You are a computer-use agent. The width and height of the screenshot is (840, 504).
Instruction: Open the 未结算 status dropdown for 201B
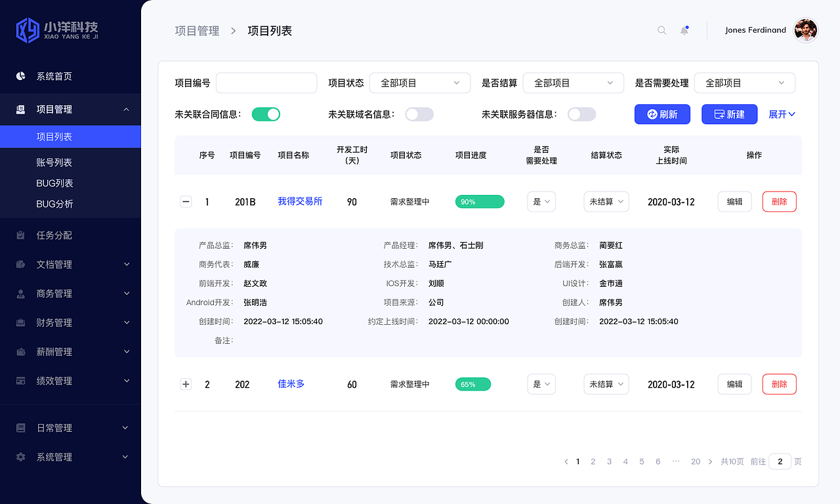point(606,201)
